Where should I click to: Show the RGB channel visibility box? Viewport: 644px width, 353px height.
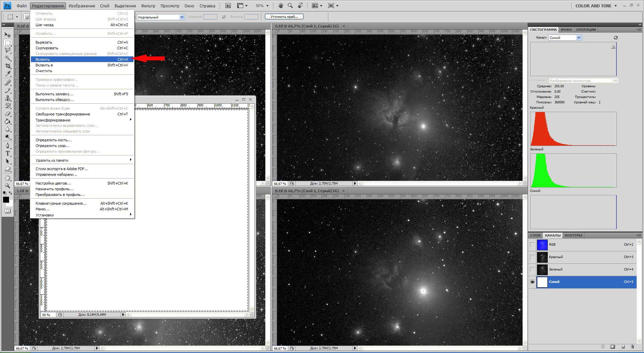(x=532, y=245)
